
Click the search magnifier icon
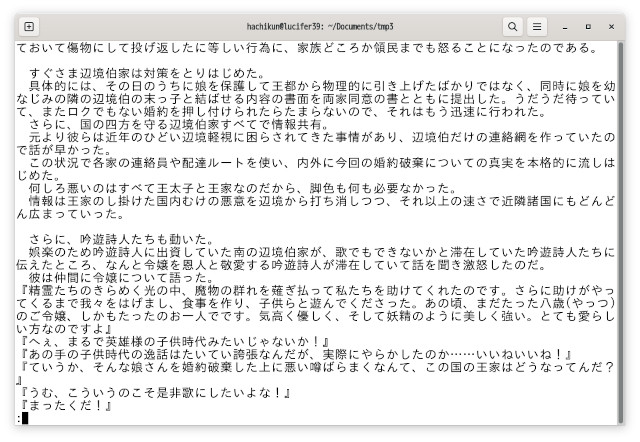[512, 26]
